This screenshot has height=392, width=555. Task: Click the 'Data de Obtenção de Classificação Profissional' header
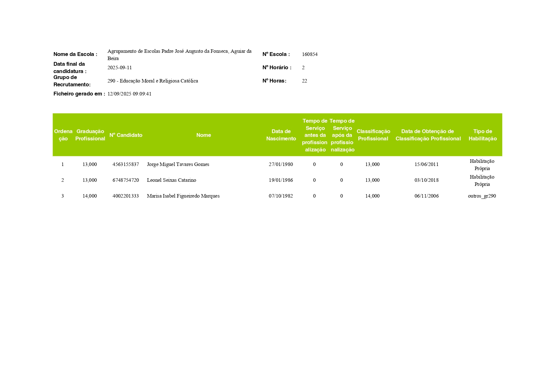point(428,135)
